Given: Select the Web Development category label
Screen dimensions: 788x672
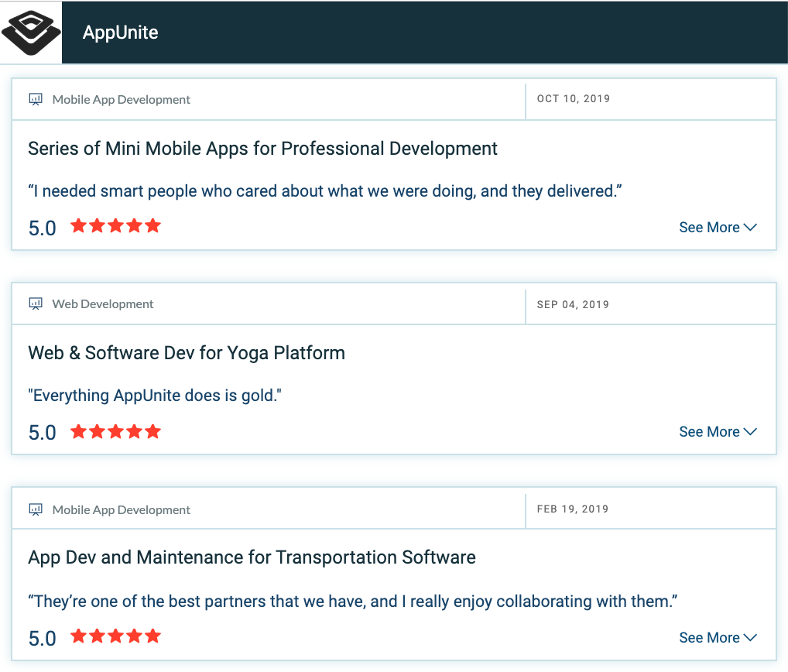Looking at the screenshot, I should pos(102,304).
